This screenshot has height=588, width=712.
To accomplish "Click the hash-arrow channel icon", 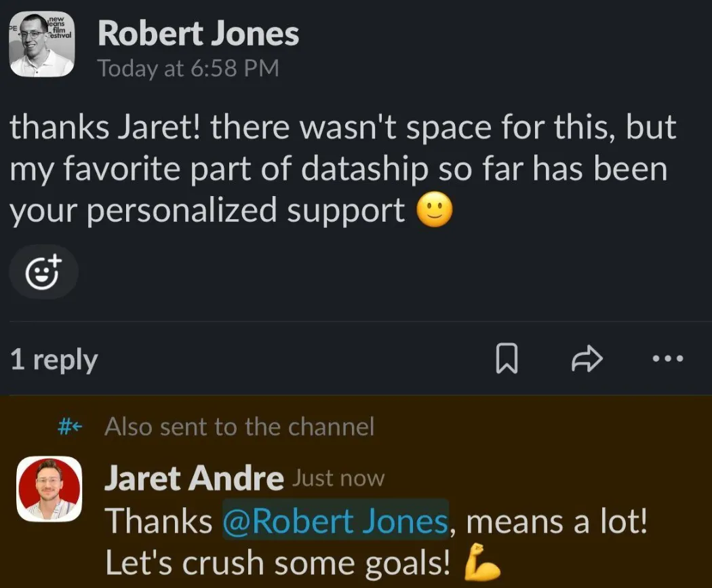I will [x=70, y=427].
